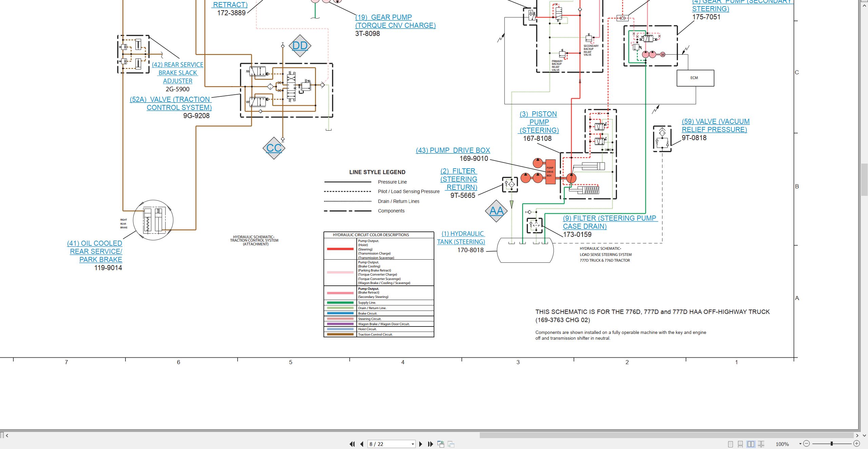Image resolution: width=868 pixels, height=449 pixels.
Task: Click the part number 173-0159
Action: pyautogui.click(x=577, y=235)
